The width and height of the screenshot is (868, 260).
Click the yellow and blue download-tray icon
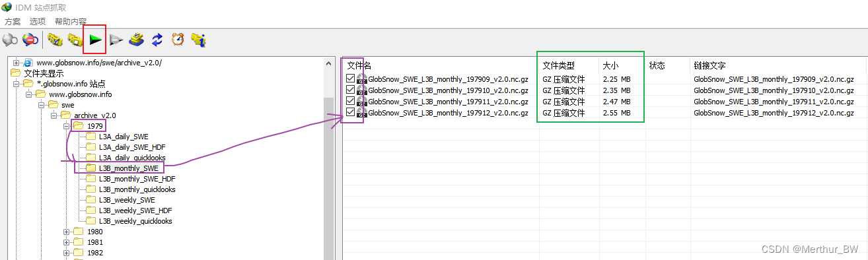[137, 40]
